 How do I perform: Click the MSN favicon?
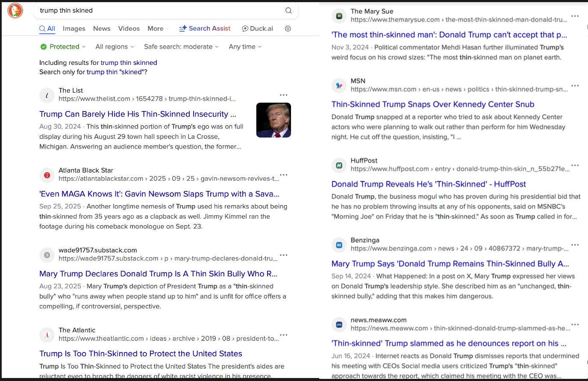click(x=339, y=86)
